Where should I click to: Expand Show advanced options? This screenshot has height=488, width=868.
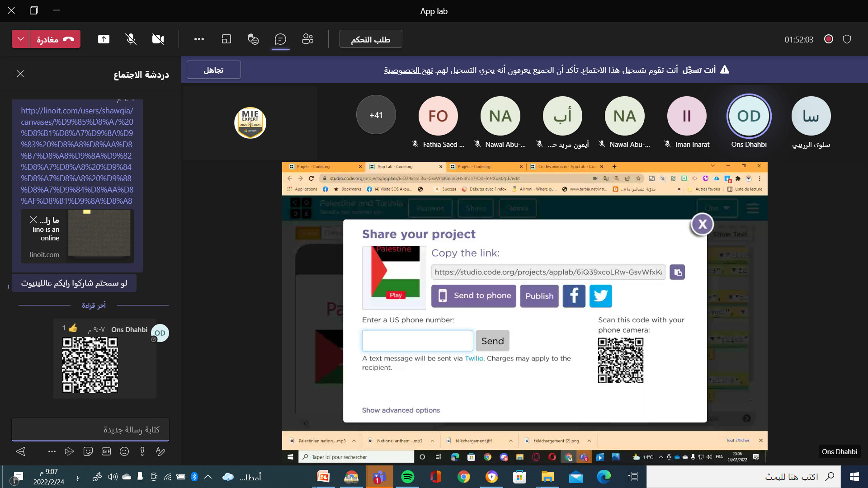pos(401,410)
